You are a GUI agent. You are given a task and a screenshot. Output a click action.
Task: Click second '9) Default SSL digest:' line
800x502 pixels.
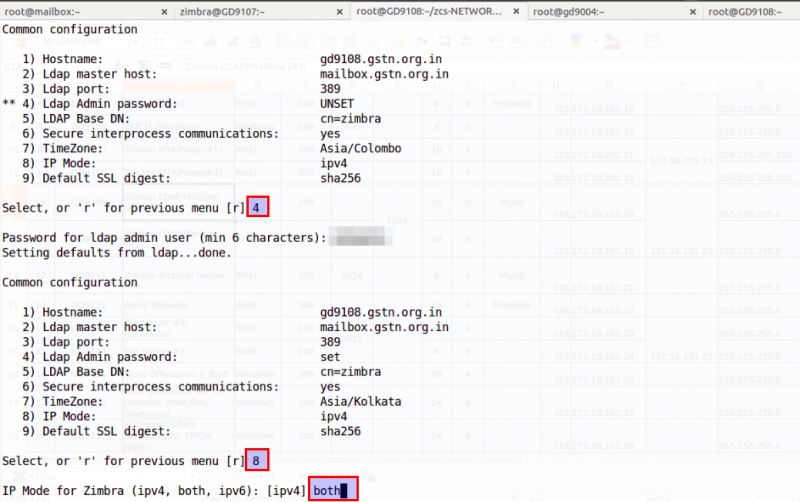click(x=96, y=431)
